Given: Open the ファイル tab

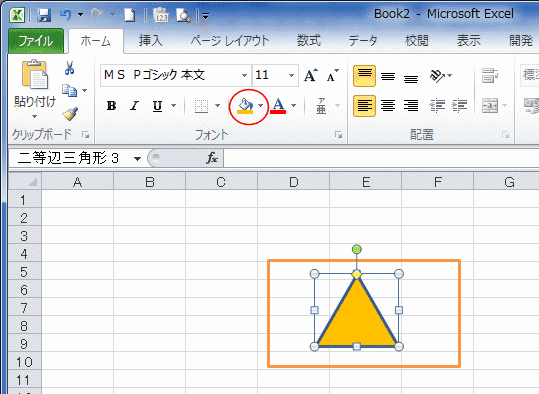Looking at the screenshot, I should tap(36, 41).
